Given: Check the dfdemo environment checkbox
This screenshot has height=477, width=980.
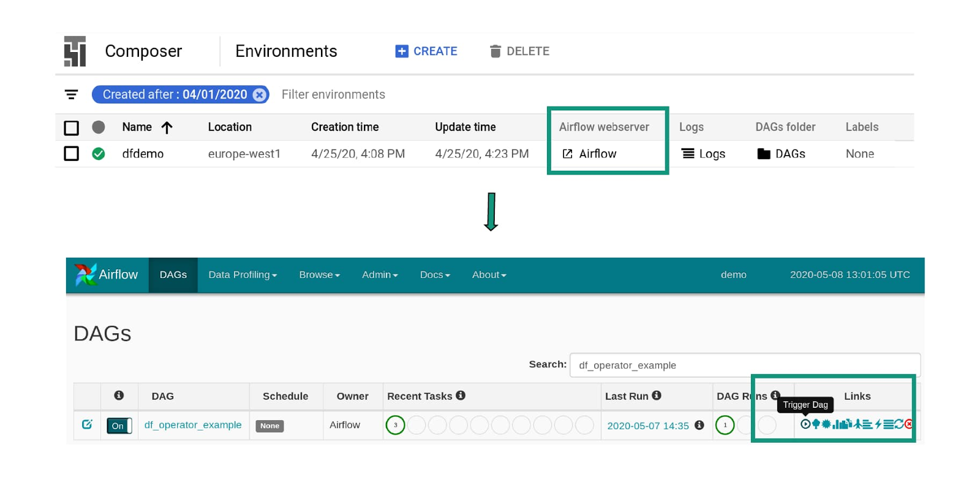Looking at the screenshot, I should tap(71, 153).
